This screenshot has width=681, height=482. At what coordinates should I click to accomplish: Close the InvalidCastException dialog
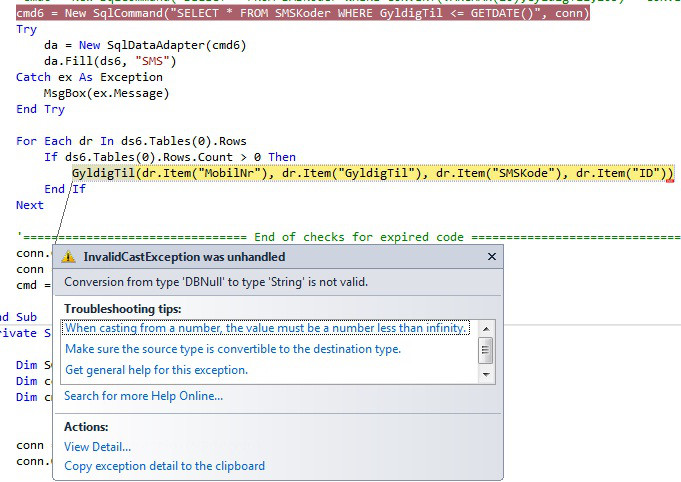point(492,257)
